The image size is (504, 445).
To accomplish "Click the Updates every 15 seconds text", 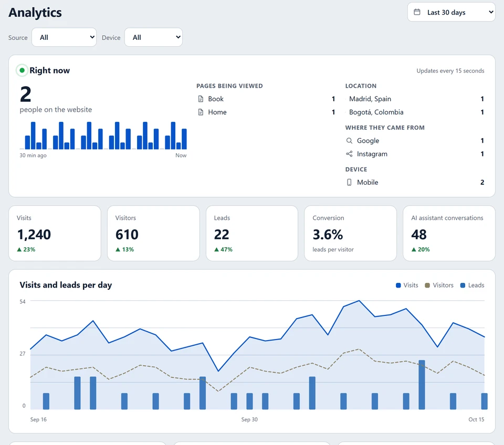I will point(450,71).
